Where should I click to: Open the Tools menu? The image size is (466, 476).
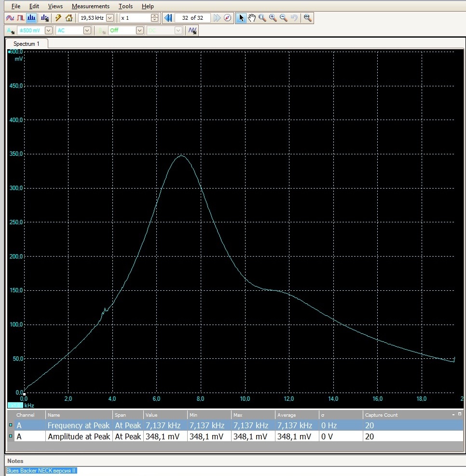[125, 6]
